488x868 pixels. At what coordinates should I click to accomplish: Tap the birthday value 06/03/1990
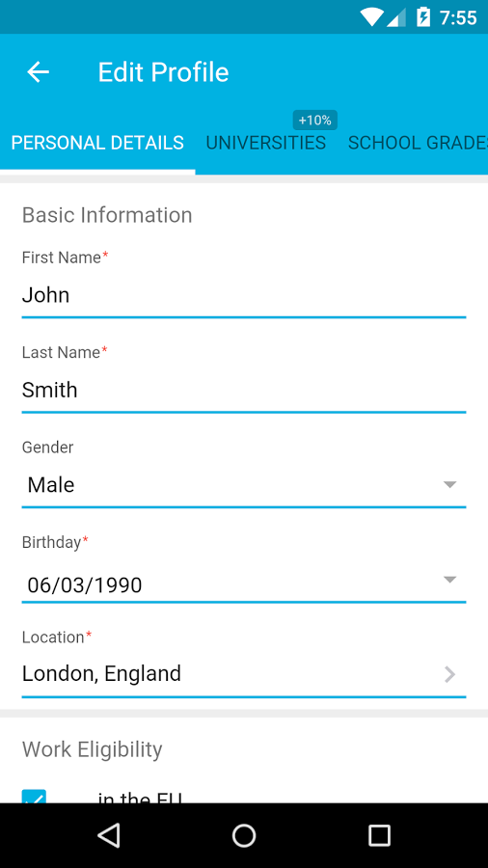(85, 585)
